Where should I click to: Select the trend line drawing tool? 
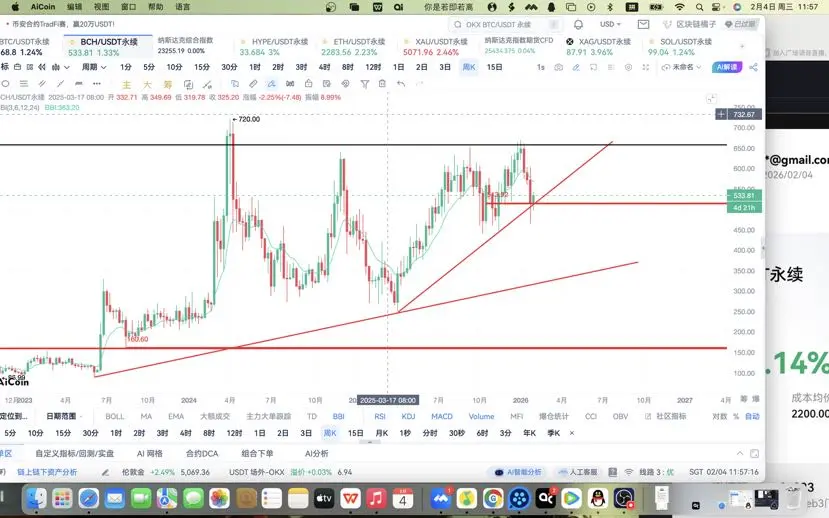point(60,84)
